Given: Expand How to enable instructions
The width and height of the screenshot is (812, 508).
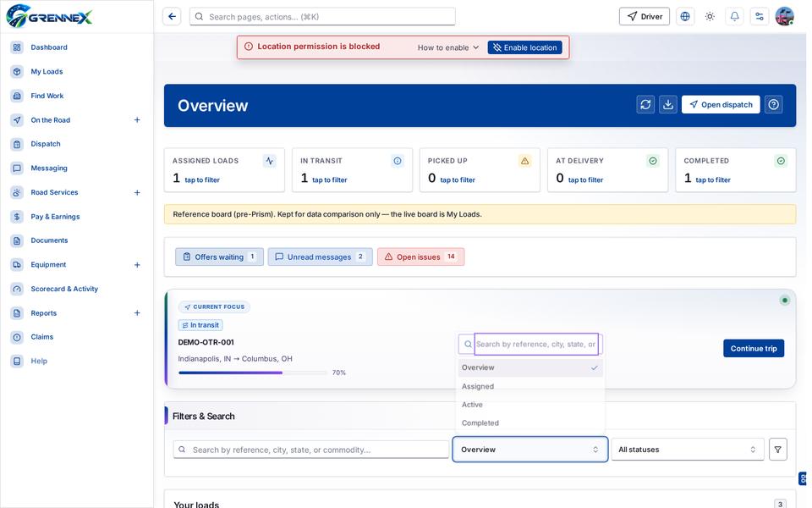Looking at the screenshot, I should (448, 47).
